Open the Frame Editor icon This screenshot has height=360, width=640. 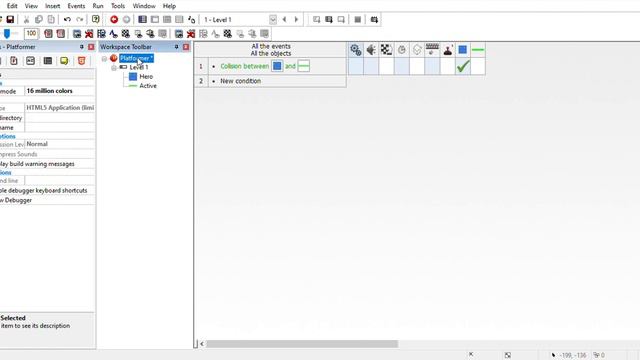[x=155, y=19]
